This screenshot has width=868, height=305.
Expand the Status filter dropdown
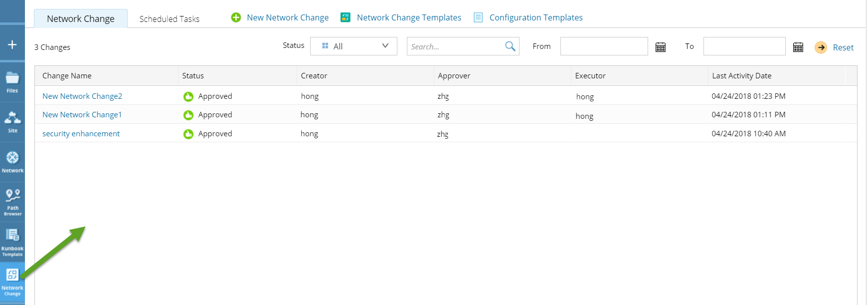tap(353, 46)
